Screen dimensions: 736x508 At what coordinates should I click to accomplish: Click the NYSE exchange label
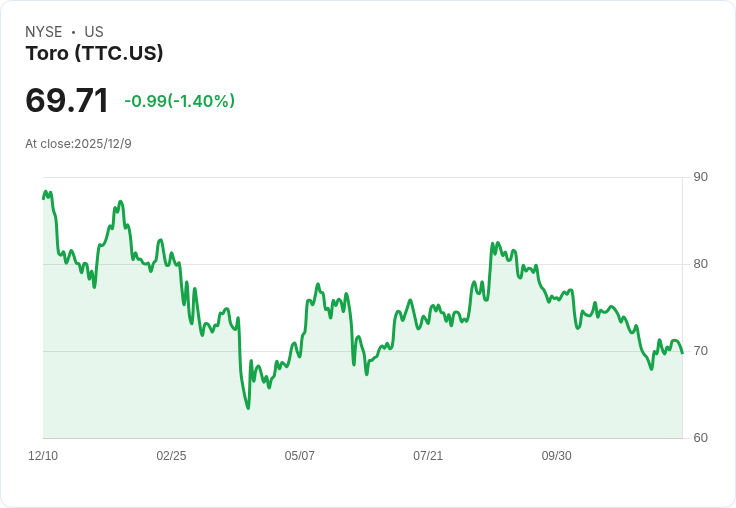pyautogui.click(x=44, y=31)
